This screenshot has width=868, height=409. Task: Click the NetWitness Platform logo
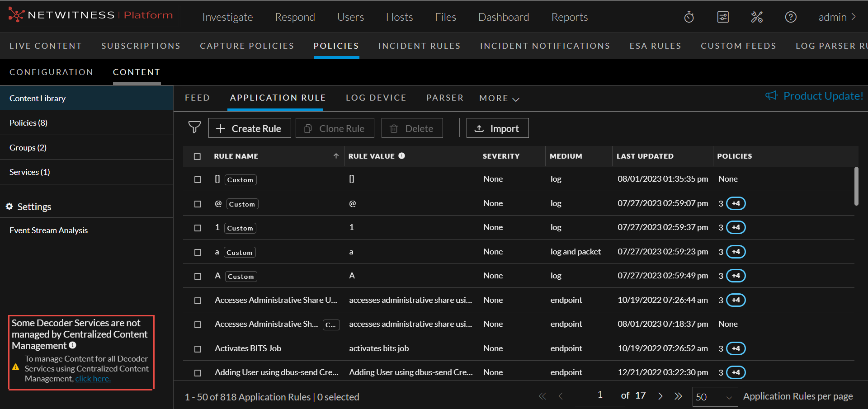coord(90,14)
